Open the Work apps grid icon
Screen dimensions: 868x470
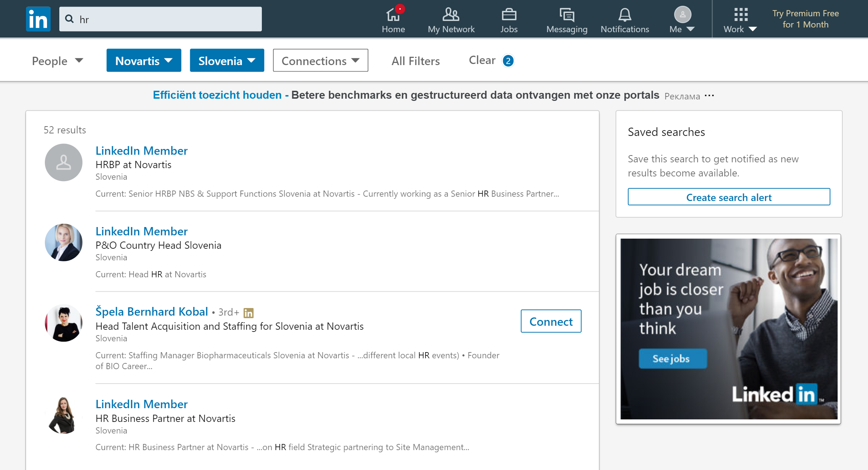741,15
